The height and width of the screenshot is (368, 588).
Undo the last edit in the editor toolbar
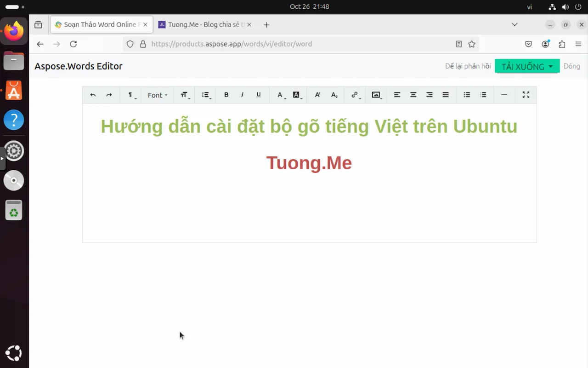[x=93, y=95]
